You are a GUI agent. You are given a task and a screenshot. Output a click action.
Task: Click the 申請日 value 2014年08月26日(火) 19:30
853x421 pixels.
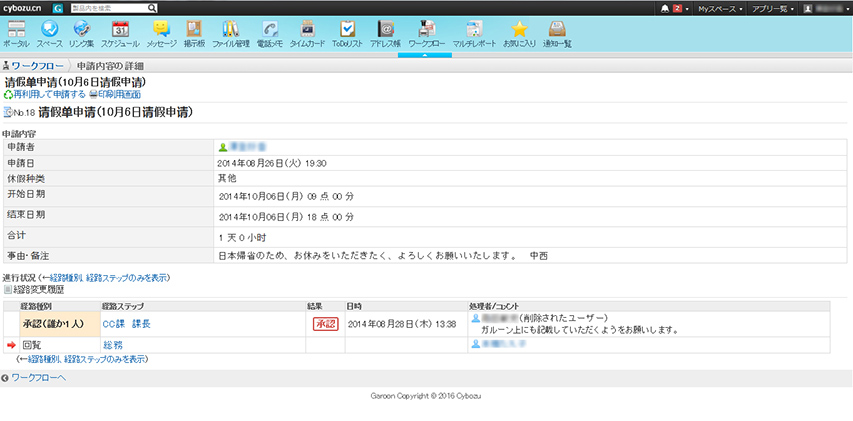click(x=272, y=163)
